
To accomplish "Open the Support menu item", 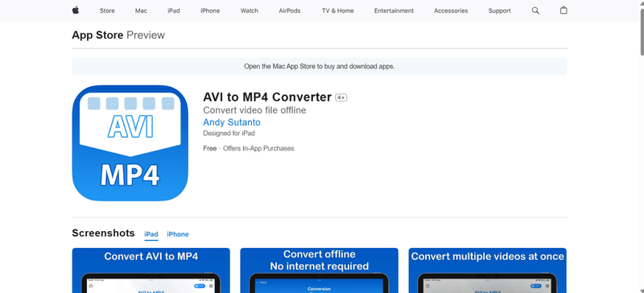I will [499, 11].
